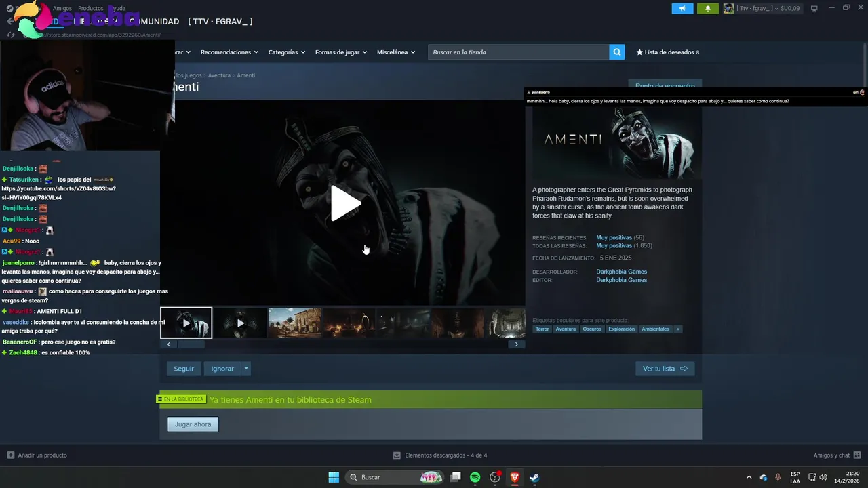Select the dark chamber with glowing ring thumbnail
868x488 pixels.
(349, 323)
